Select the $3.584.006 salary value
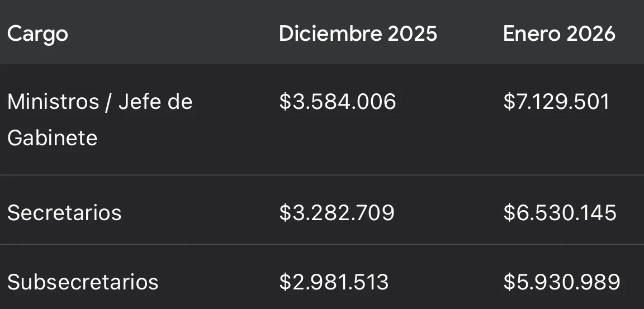Viewport: 644px width, 309px height. [x=338, y=102]
